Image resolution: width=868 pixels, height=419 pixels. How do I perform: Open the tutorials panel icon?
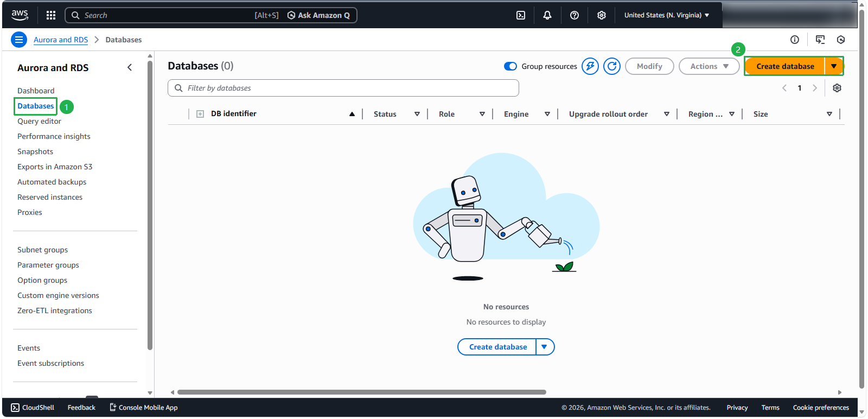pos(820,40)
